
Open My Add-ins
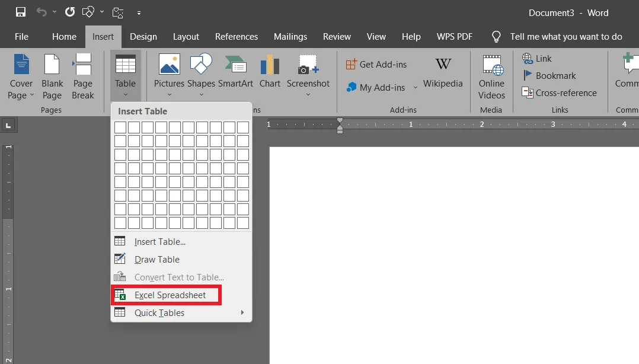[376, 87]
